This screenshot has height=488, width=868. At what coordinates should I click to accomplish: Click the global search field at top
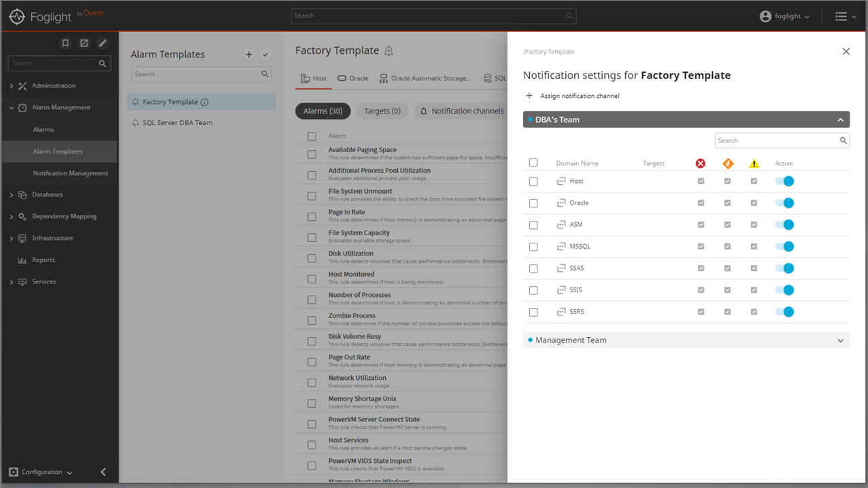[433, 16]
